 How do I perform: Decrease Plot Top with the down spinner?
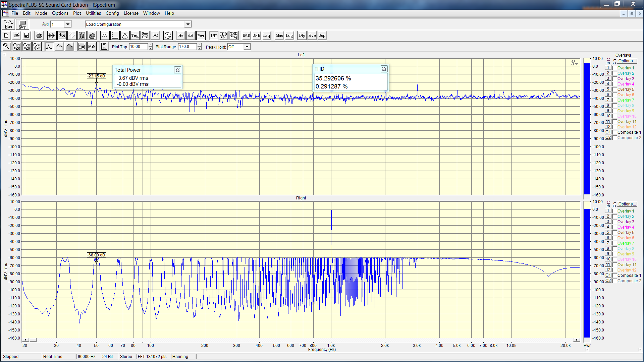[x=150, y=48]
